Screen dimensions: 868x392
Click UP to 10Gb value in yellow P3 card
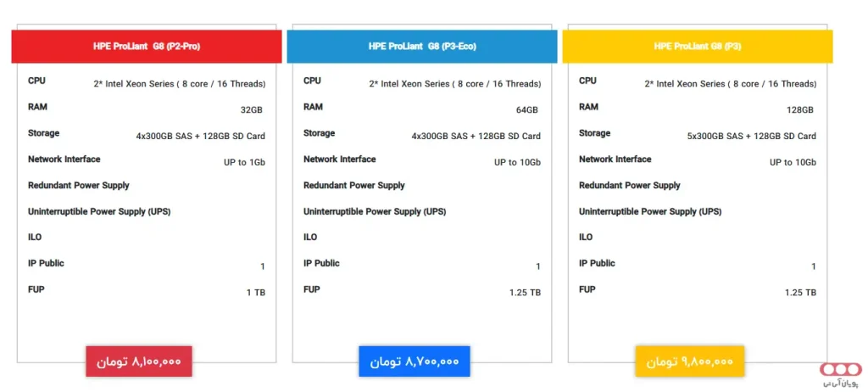click(793, 162)
